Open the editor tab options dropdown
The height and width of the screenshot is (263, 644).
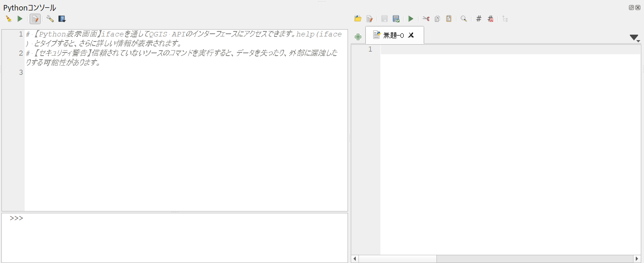(635, 38)
